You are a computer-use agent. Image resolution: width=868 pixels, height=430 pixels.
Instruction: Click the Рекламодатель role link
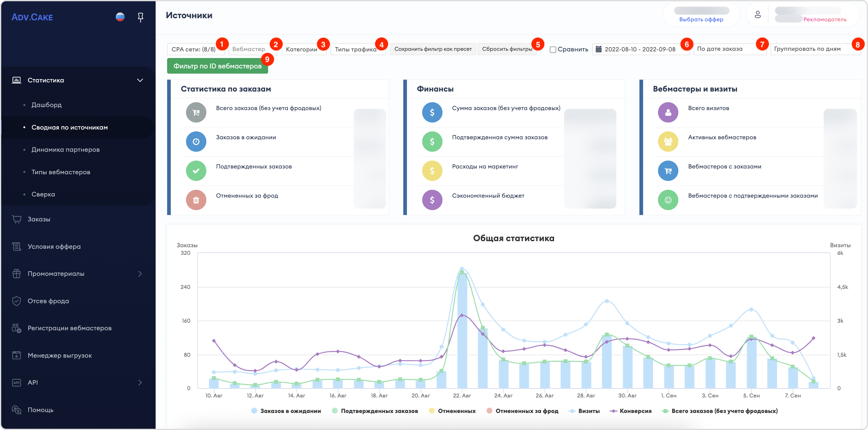click(825, 19)
